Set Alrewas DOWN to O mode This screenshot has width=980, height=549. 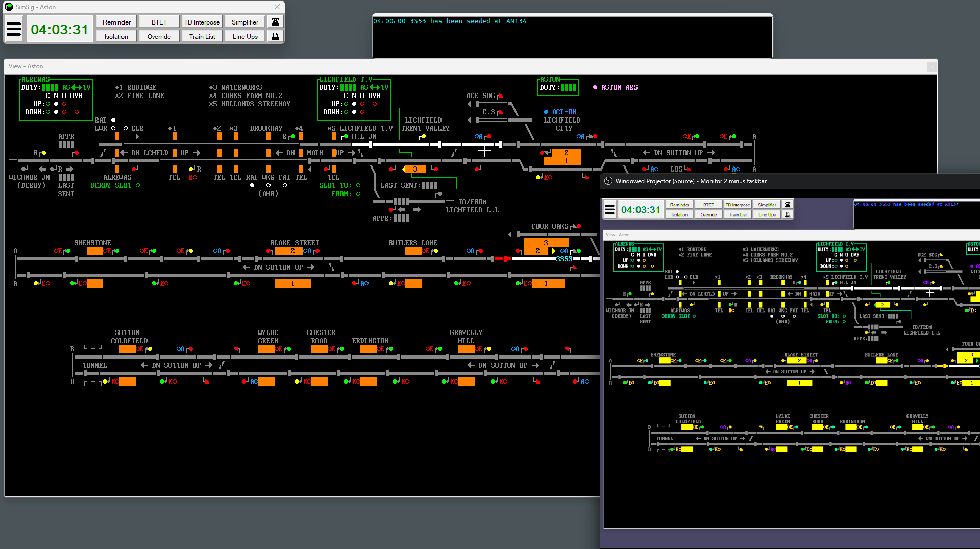click(x=64, y=112)
